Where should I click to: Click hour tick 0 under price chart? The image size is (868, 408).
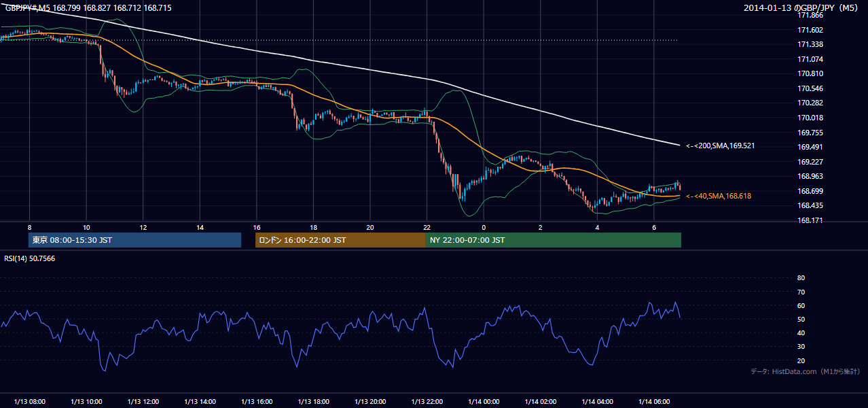[484, 227]
